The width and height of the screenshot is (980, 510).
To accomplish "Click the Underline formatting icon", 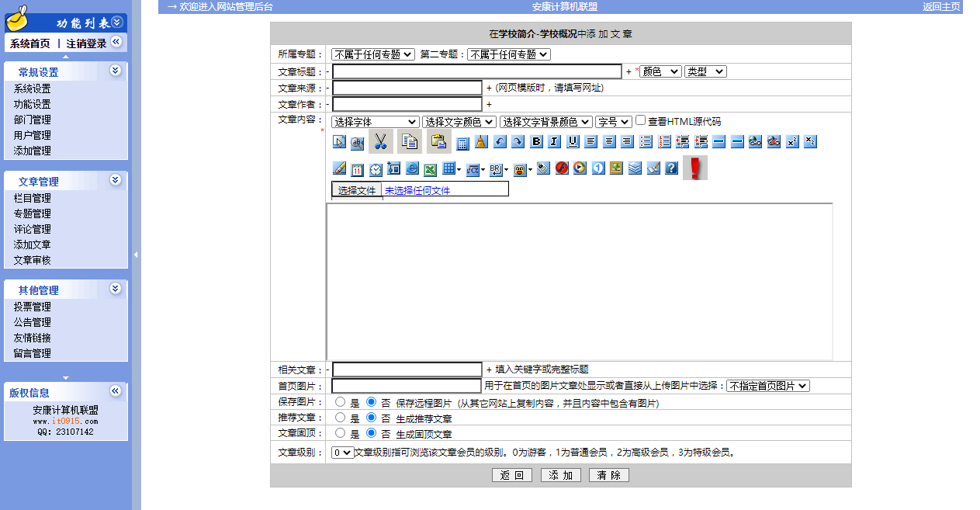I will (573, 141).
